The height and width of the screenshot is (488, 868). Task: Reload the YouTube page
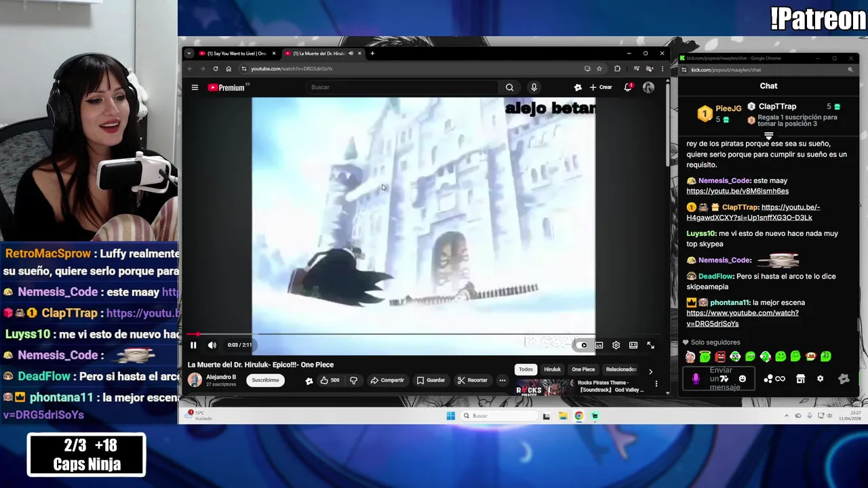tap(216, 68)
